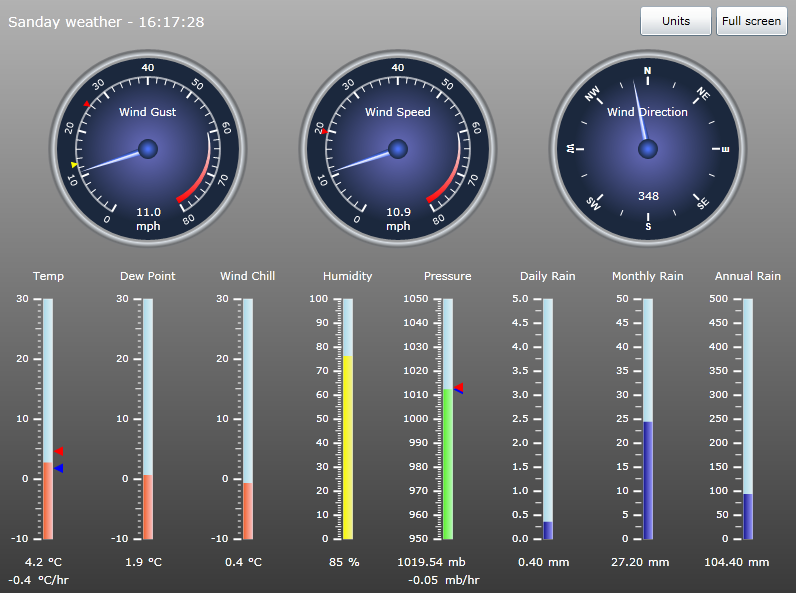
Task: Click blue minimum marker on Temp gauge
Action: [59, 468]
